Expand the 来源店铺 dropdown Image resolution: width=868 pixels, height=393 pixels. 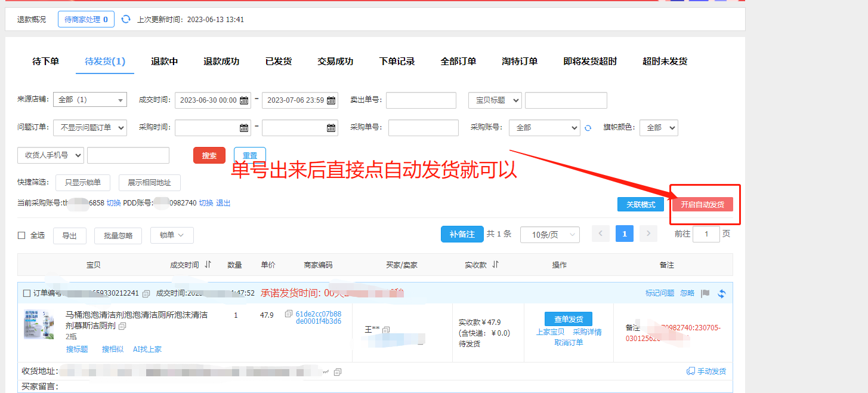coord(90,100)
